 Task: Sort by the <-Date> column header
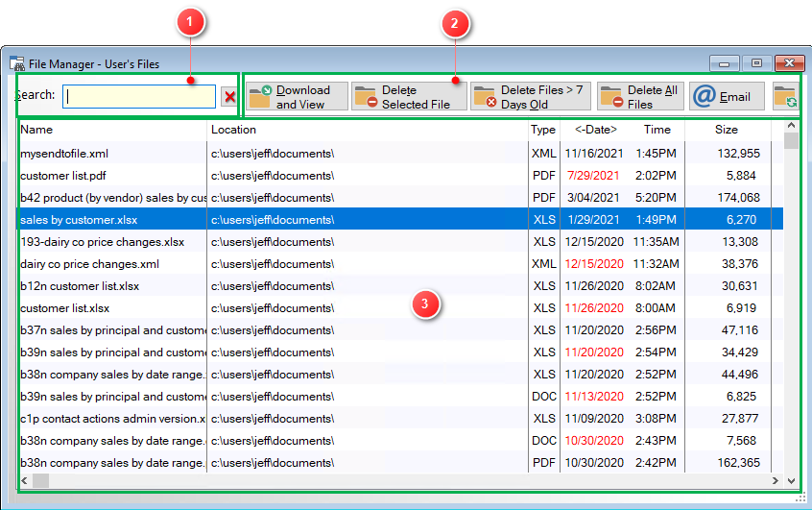click(596, 130)
